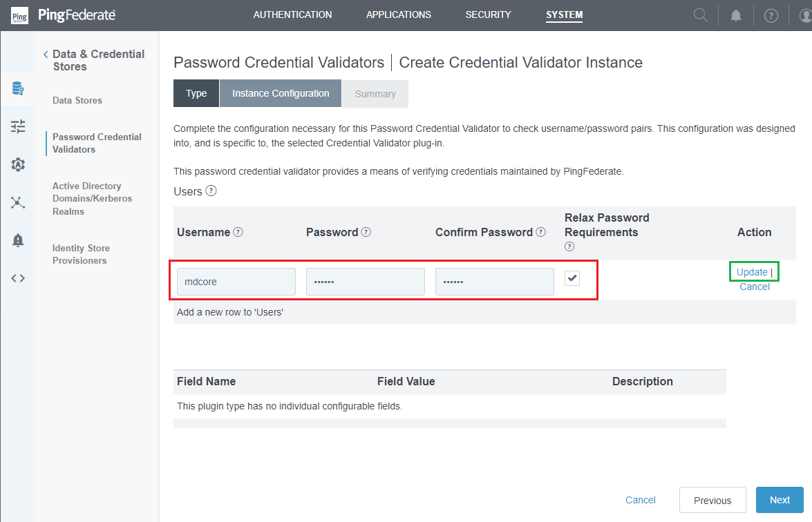Show help tooltip for Username column
Image resolution: width=812 pixels, height=522 pixels.
238,232
